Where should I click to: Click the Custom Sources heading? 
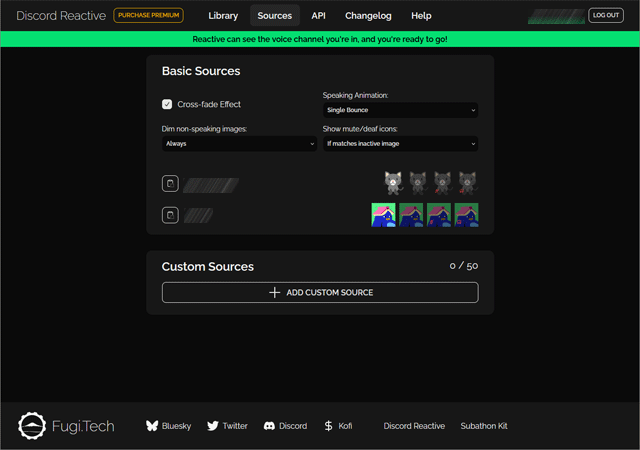point(208,267)
